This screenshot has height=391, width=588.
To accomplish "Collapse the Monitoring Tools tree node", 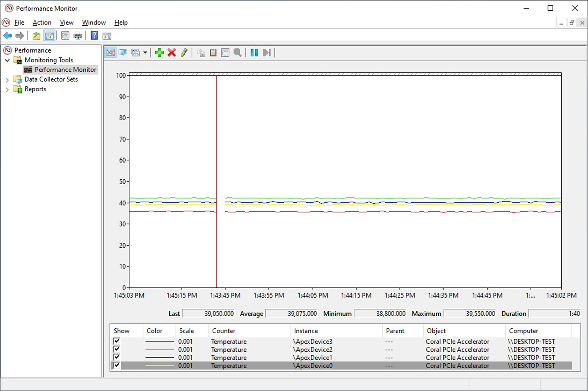I will [x=7, y=60].
